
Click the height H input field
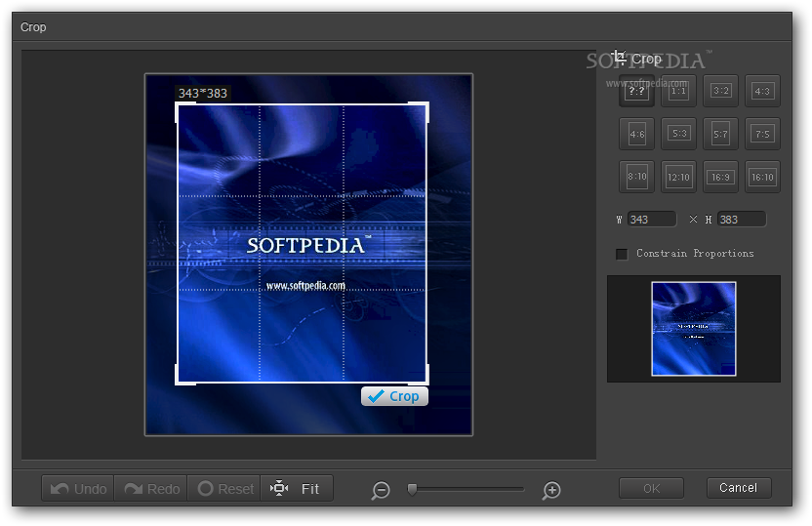coord(742,220)
